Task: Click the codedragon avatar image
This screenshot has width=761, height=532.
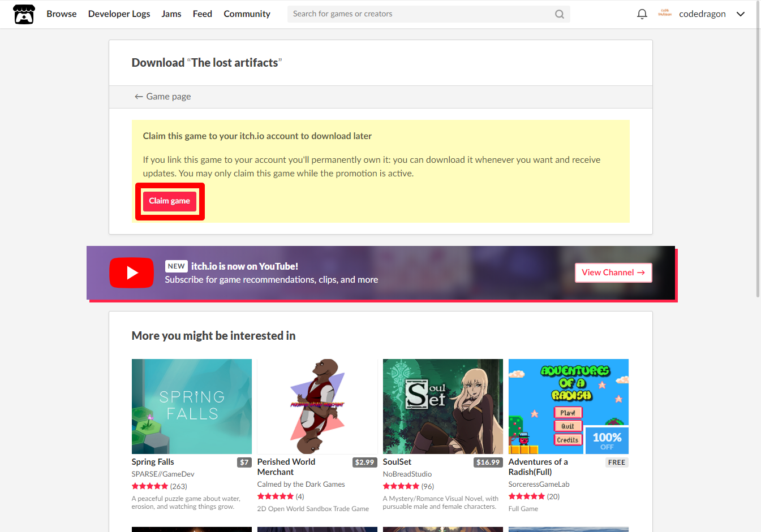Action: click(x=665, y=14)
